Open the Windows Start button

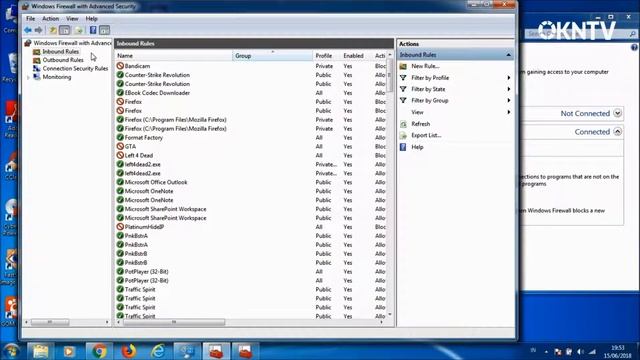click(x=11, y=351)
